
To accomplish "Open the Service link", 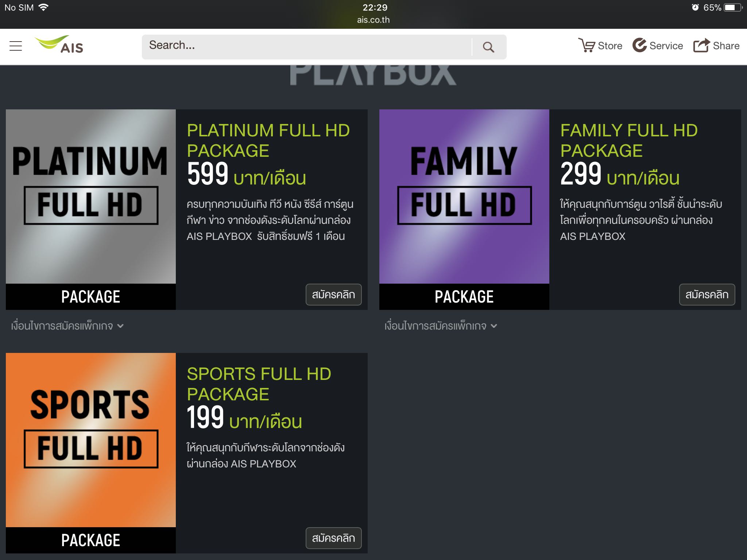I will [x=658, y=46].
